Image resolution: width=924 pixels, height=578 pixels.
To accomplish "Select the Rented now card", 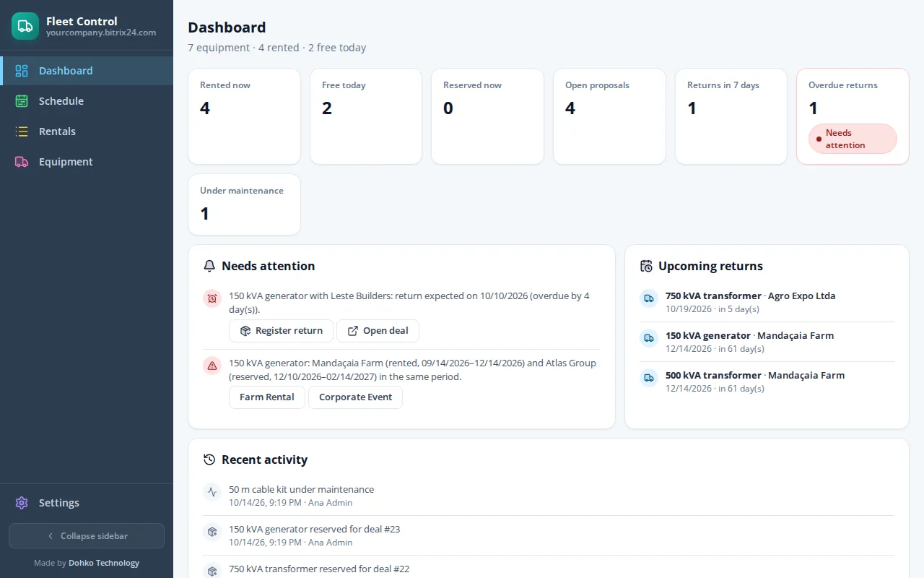I will (x=244, y=116).
